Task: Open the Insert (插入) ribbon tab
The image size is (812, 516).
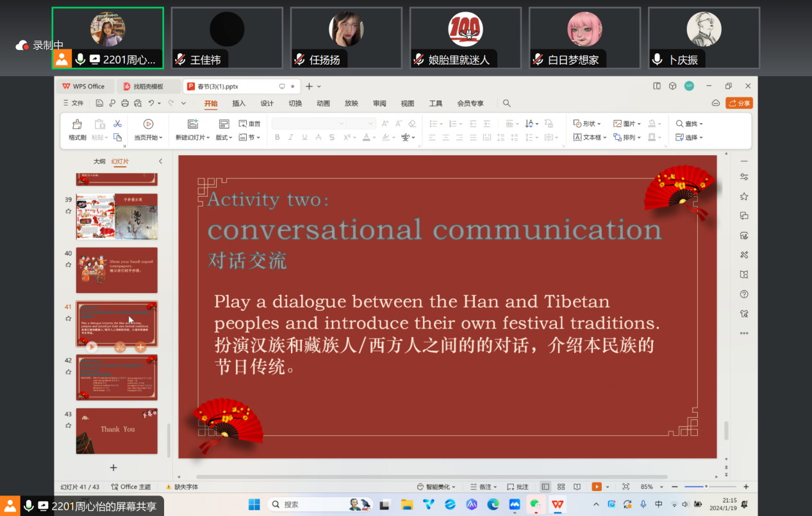Action: click(x=238, y=103)
